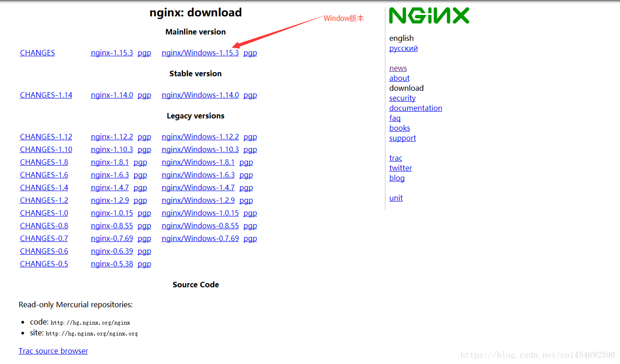Viewport: 620px width, 364px height.
Task: Download nginx/Windows-1.8.1 build
Action: [198, 162]
